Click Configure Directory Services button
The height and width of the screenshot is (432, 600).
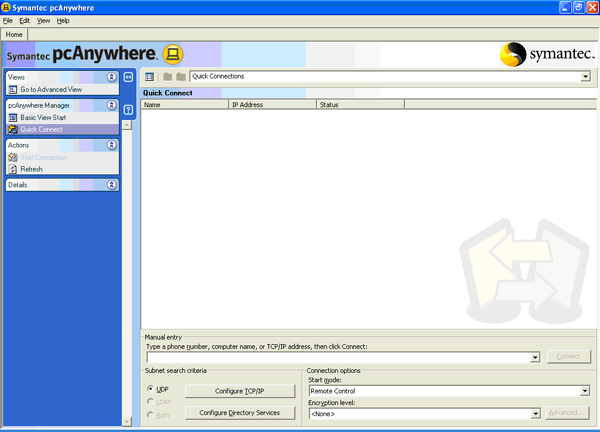[x=239, y=412]
